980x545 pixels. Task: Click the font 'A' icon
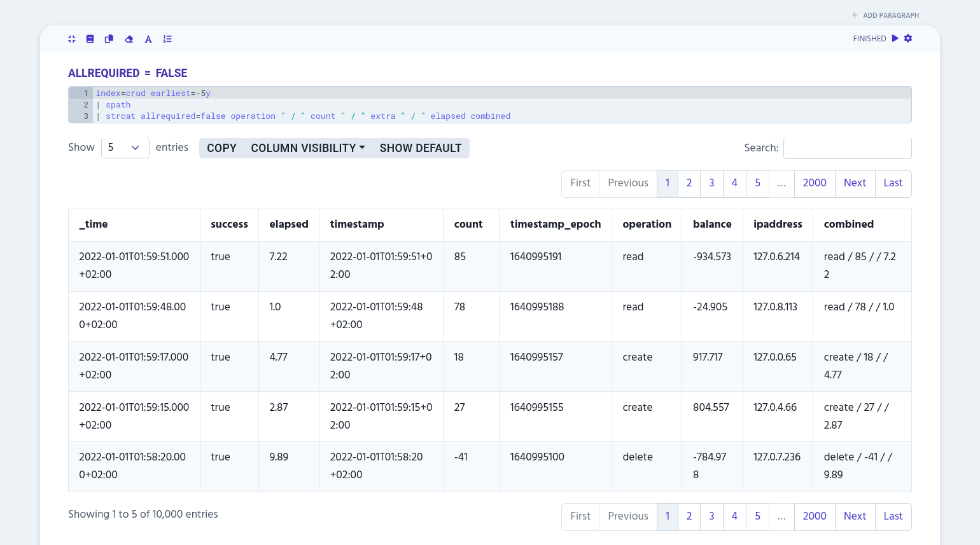coord(148,39)
